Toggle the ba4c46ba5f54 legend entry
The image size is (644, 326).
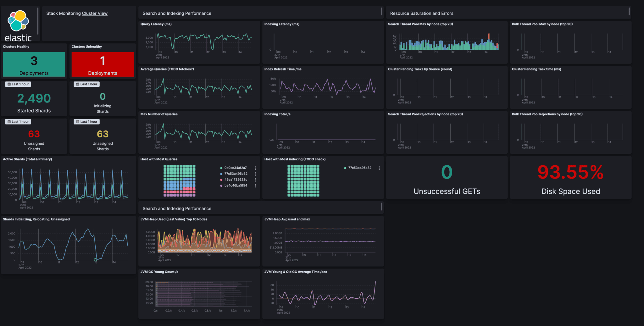click(x=236, y=185)
